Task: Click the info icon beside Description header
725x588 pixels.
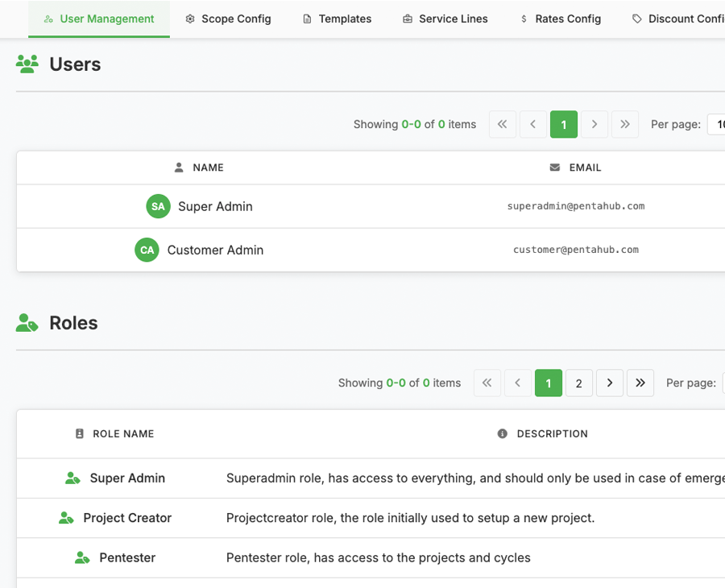Action: 503,433
